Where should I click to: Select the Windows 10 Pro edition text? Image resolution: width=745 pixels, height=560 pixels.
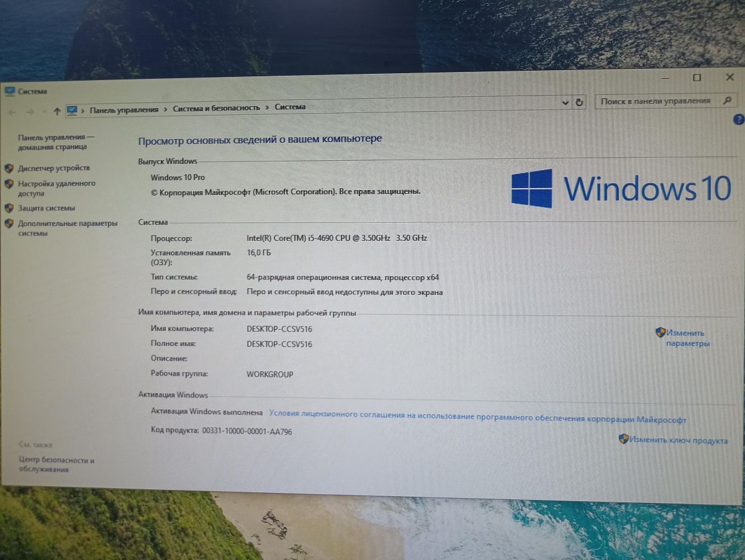coord(178,178)
